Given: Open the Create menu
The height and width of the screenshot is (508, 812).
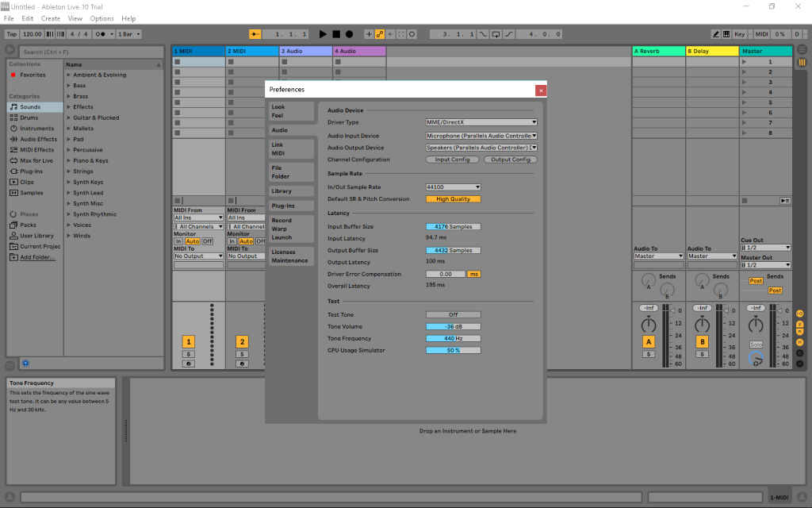Looking at the screenshot, I should pyautogui.click(x=50, y=19).
